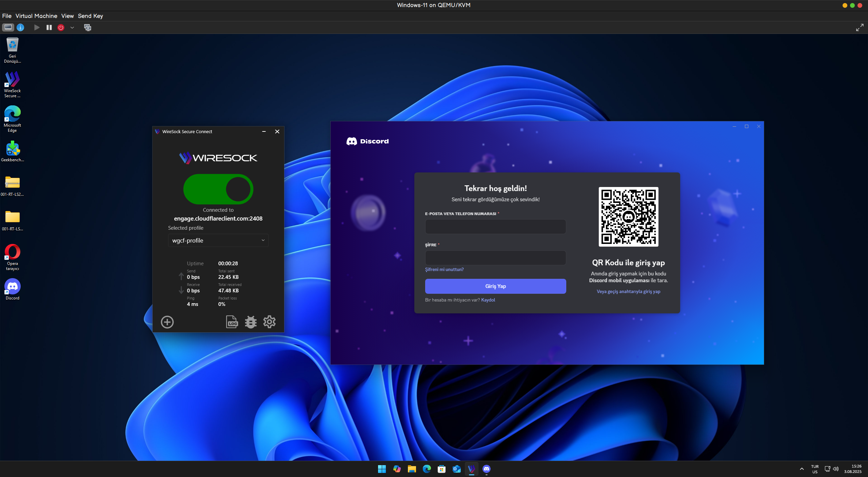
Task: Open the Windows Start menu
Action: [x=382, y=469]
